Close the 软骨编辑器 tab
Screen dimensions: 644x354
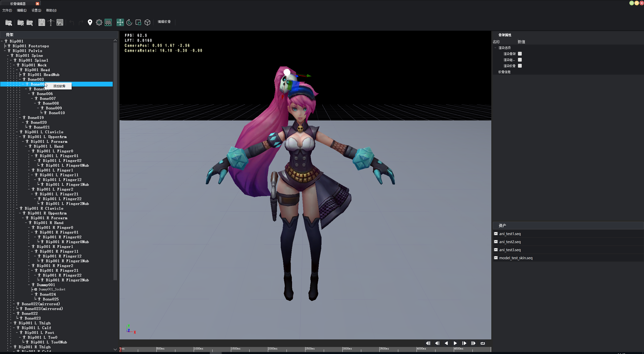37,4
